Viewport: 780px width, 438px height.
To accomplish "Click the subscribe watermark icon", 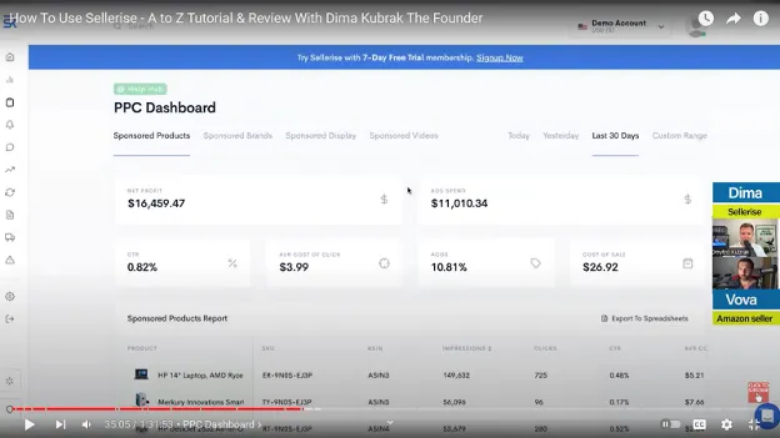I will 758,392.
